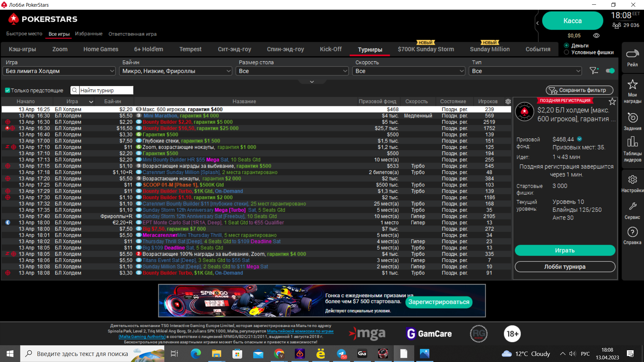Click the tournament avatar in details panel
Screen dimensions: 644x362
point(524,112)
